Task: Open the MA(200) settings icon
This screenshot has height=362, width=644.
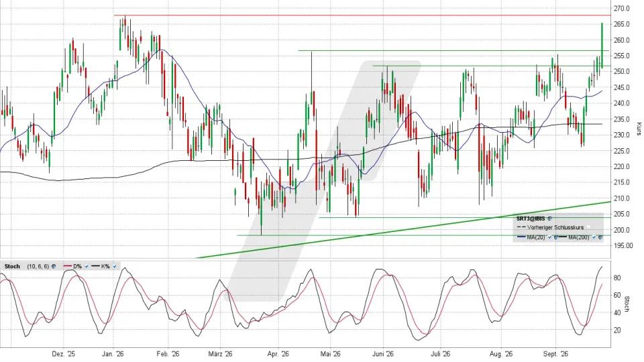Action: pyautogui.click(x=600, y=237)
